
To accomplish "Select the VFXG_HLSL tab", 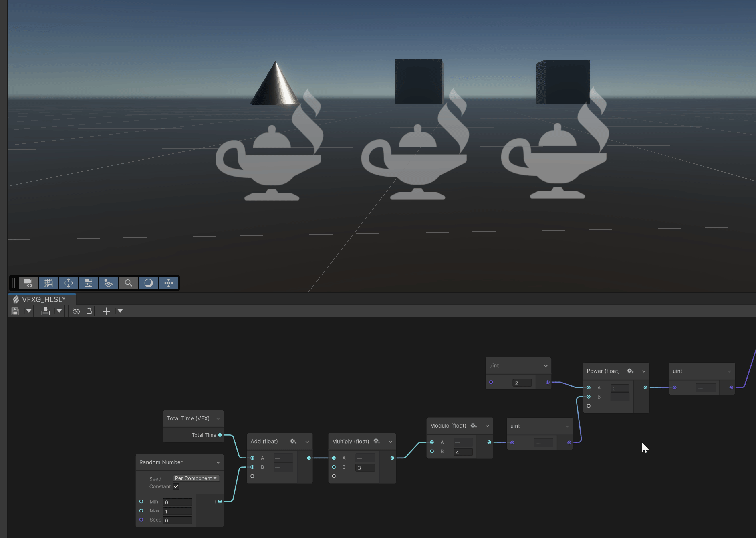I will pyautogui.click(x=42, y=299).
